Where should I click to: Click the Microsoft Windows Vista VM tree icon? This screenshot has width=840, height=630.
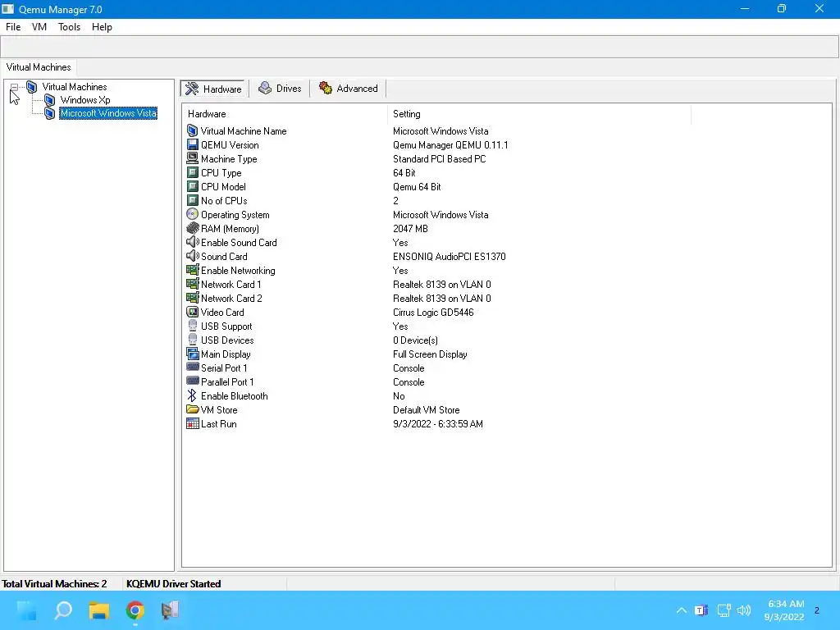(49, 113)
